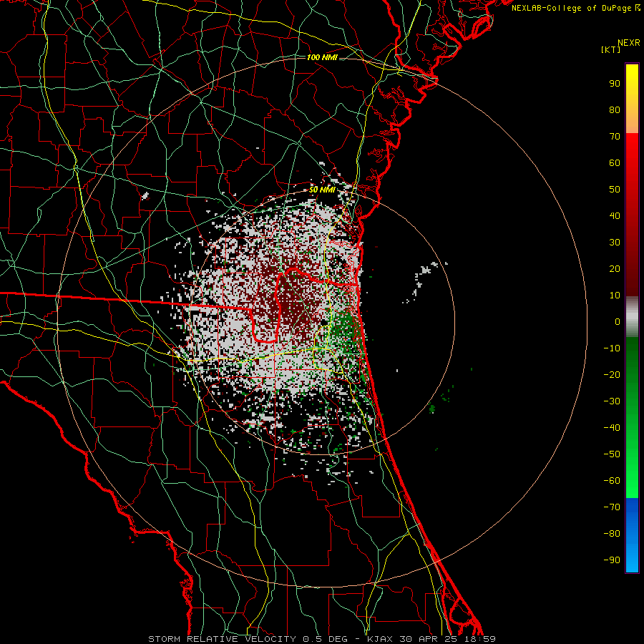The height and width of the screenshot is (644, 644).
Task: Click the 60 value on the velocity scale
Action: 615,163
